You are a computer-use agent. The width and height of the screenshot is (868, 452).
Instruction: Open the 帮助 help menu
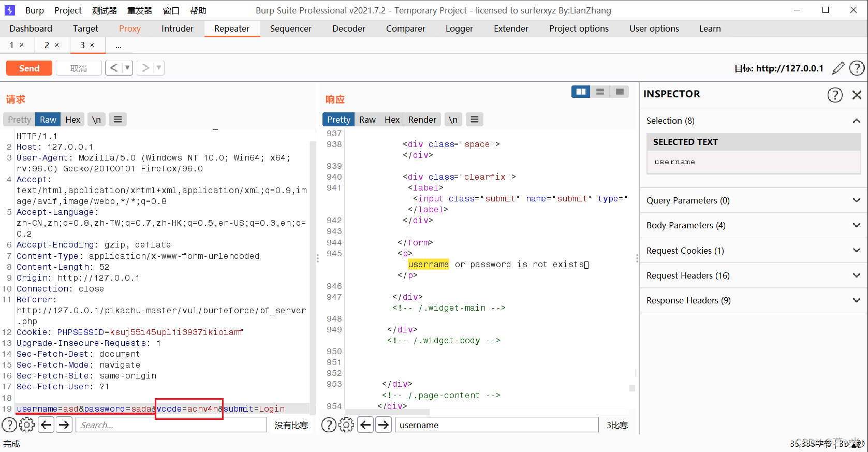pos(198,10)
